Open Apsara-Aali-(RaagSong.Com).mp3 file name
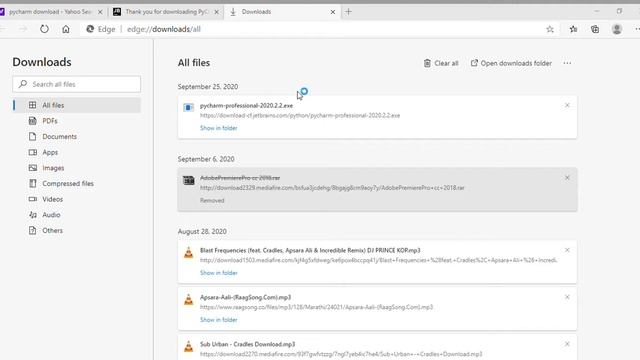Screen dimensions: 640x360 coord(245,297)
